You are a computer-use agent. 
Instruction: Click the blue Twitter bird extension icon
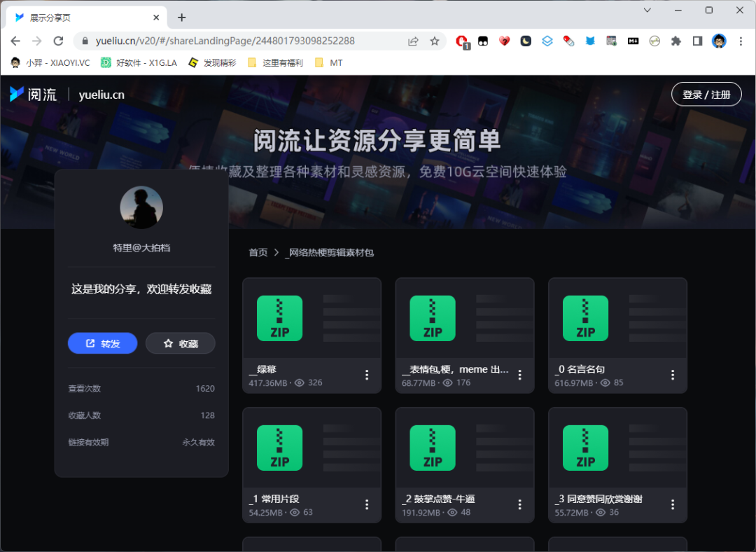click(590, 41)
